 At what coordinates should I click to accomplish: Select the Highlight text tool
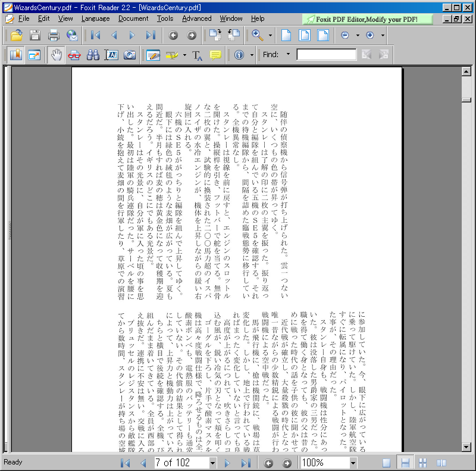(172, 55)
